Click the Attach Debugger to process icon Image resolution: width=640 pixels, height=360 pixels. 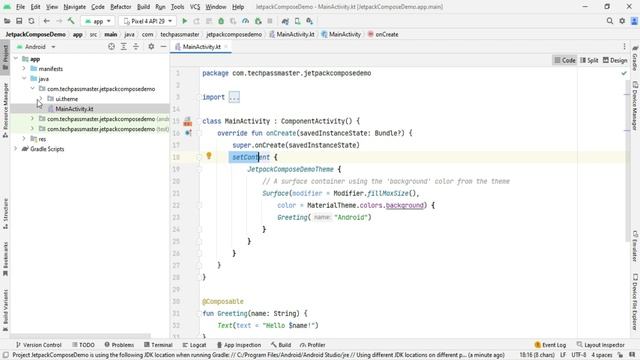click(258, 21)
